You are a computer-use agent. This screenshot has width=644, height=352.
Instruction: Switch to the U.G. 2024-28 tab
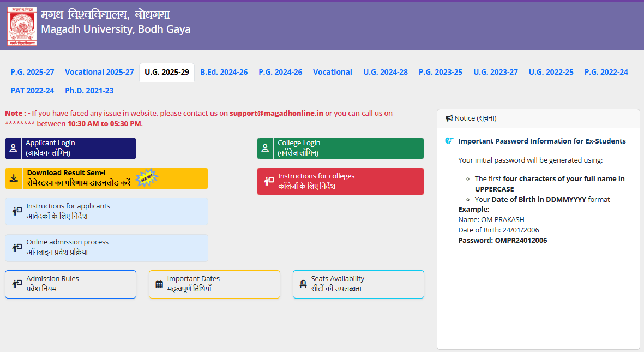pyautogui.click(x=386, y=71)
